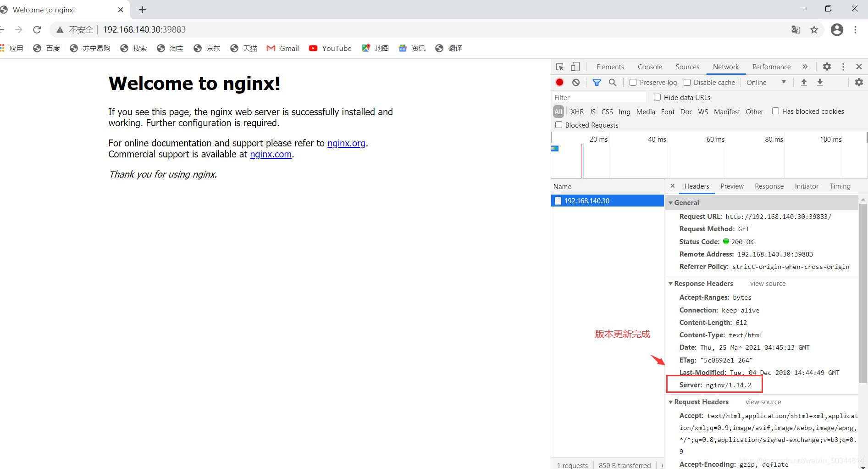Collapse the General section

coord(670,203)
